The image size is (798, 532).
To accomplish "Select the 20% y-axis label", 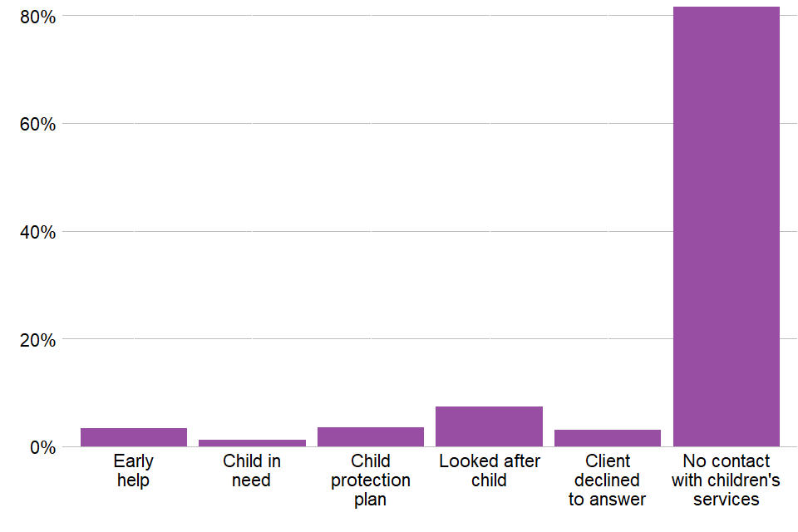I will pos(37,340).
